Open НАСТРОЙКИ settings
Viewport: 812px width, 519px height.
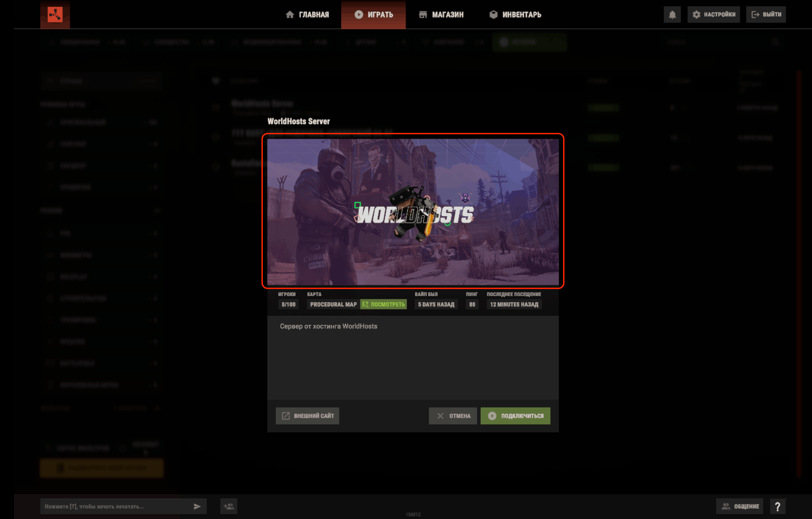point(714,14)
